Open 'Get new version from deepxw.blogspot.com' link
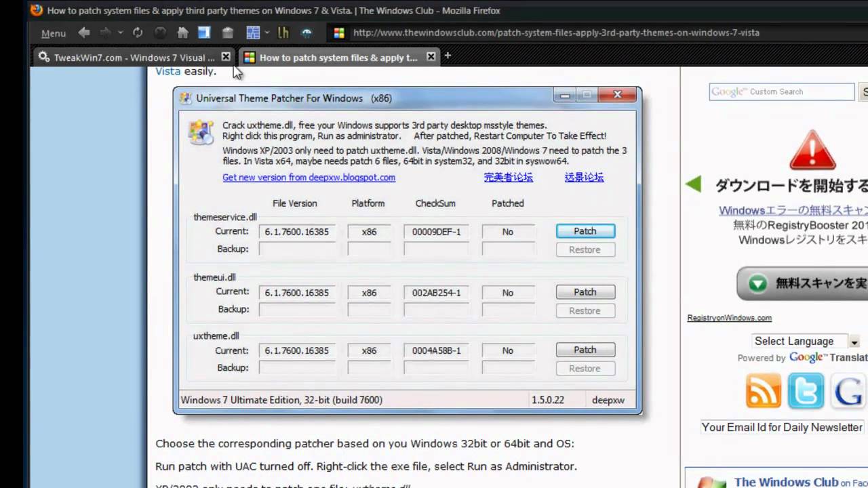The height and width of the screenshot is (488, 868). (309, 178)
